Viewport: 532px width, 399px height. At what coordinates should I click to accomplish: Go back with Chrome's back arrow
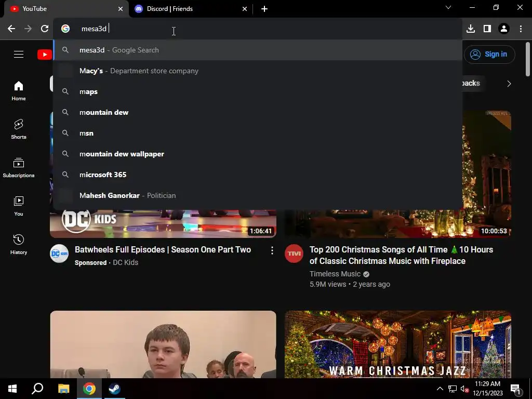(x=11, y=29)
